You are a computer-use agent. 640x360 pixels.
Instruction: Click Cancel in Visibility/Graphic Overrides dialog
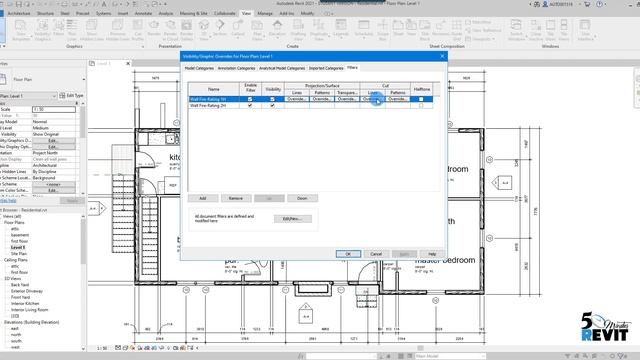tap(376, 254)
